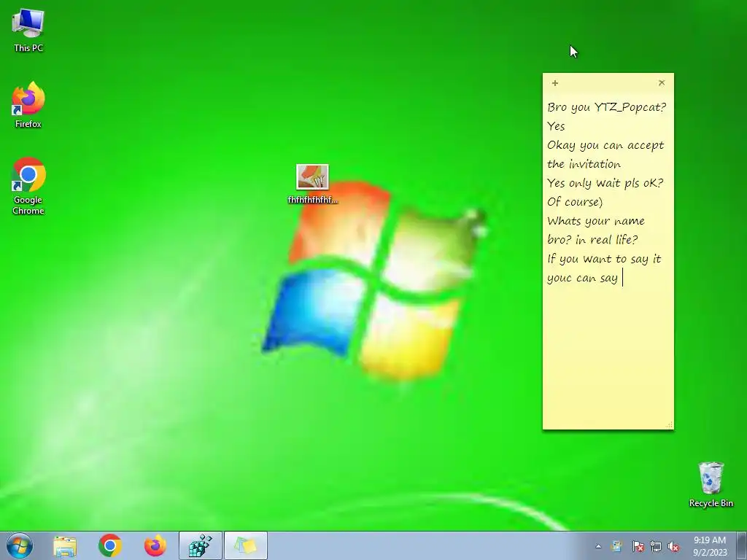This screenshot has height=560, width=747.
Task: Open Action Center flag tray icon
Action: click(x=638, y=547)
